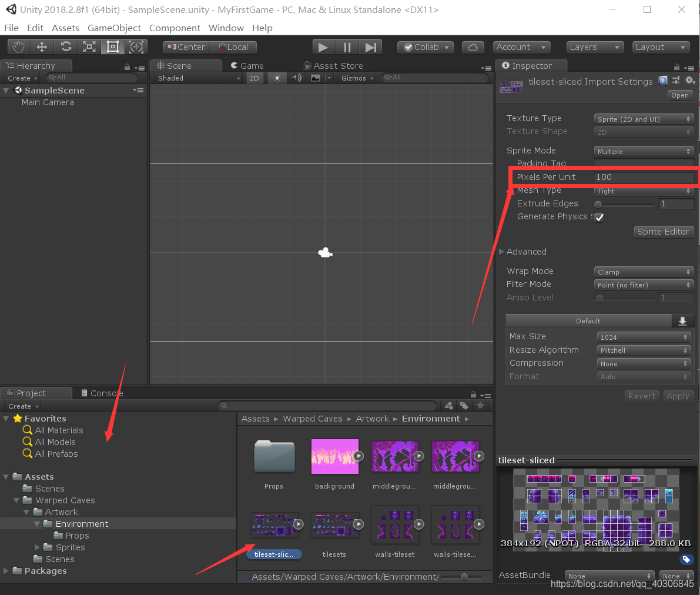Open the Props folder thumbnail
This screenshot has height=595, width=700.
pyautogui.click(x=274, y=456)
